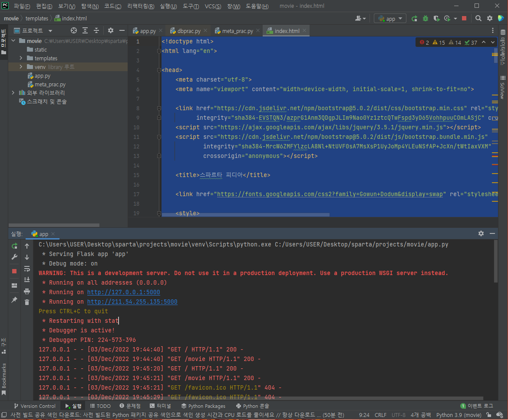508x420 pixels.
Task: Go to previous highlighted error arrow
Action: [x=484, y=43]
